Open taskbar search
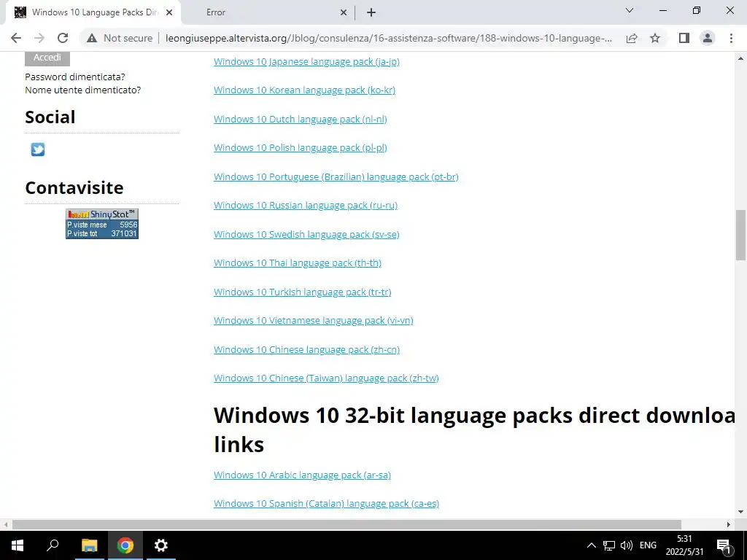 pyautogui.click(x=53, y=545)
